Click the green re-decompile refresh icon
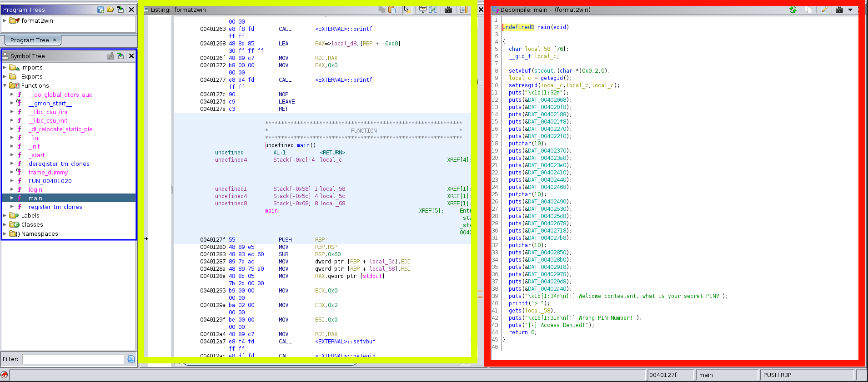868x382 pixels. 793,10
